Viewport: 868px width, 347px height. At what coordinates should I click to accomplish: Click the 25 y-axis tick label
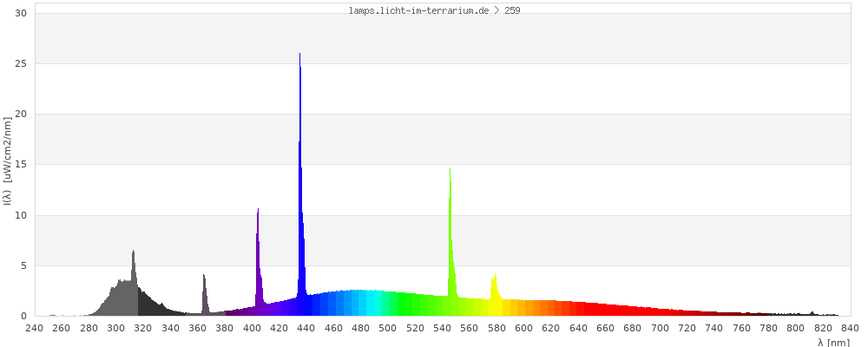[x=22, y=63]
